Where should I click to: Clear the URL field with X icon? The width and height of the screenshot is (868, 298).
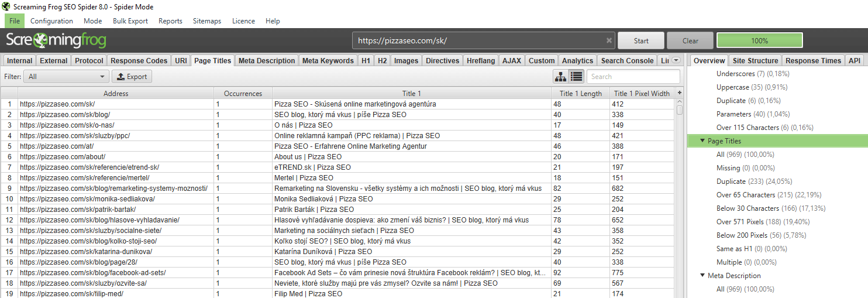609,41
